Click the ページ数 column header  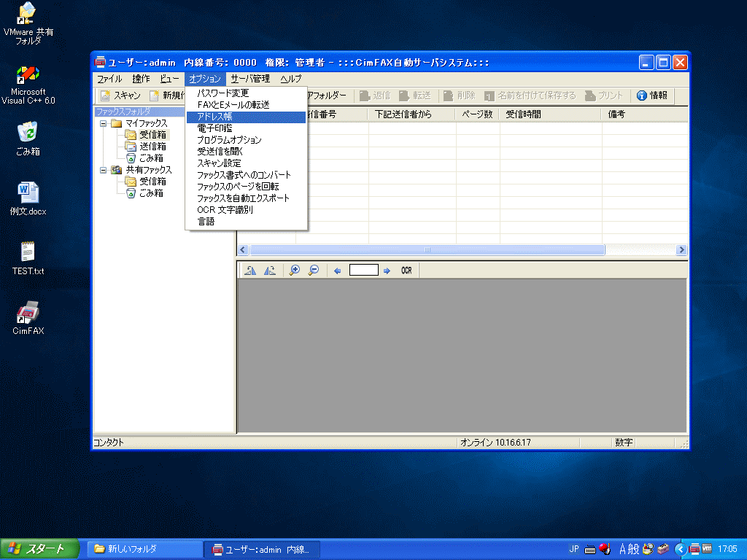(x=478, y=114)
